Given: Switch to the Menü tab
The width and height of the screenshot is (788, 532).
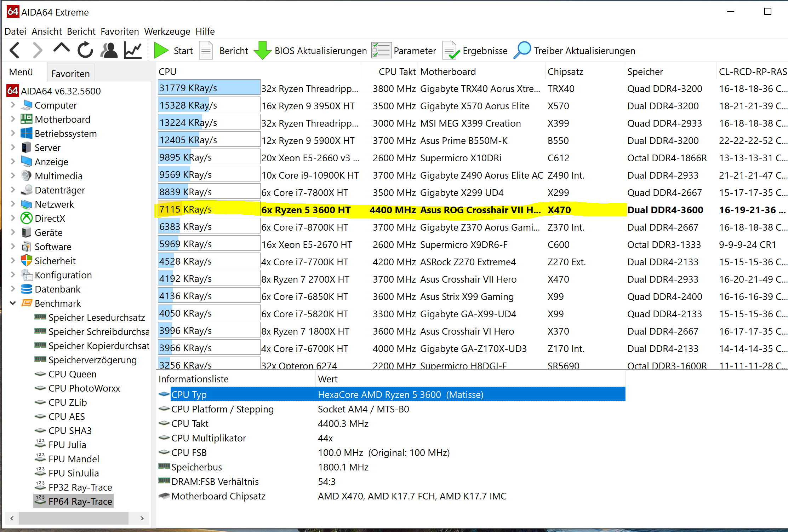Looking at the screenshot, I should pos(21,72).
